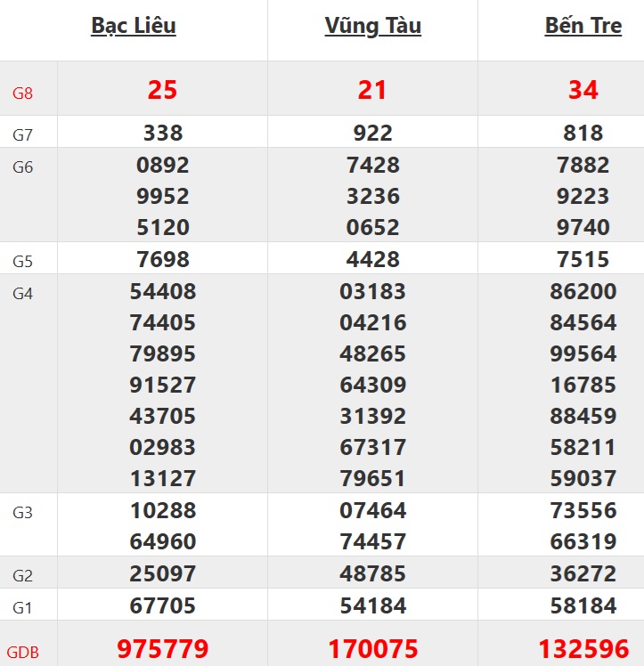Select the G4 prize row label

click(x=22, y=293)
